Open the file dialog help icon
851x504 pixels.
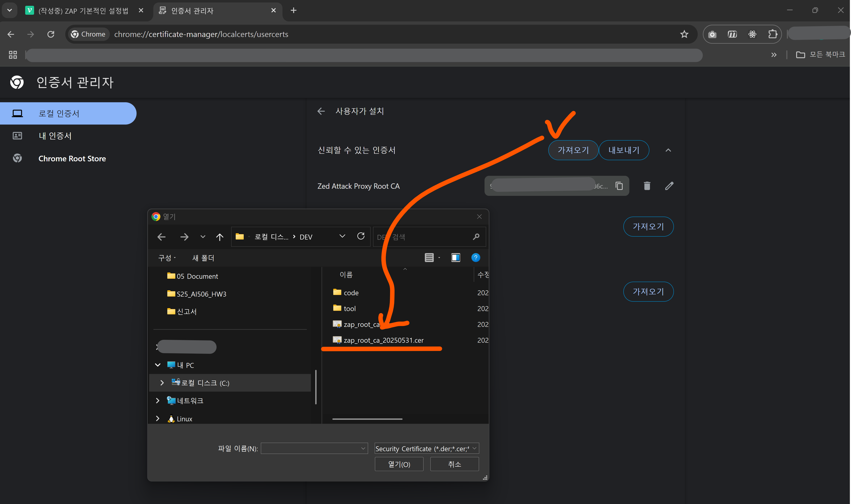coord(475,258)
